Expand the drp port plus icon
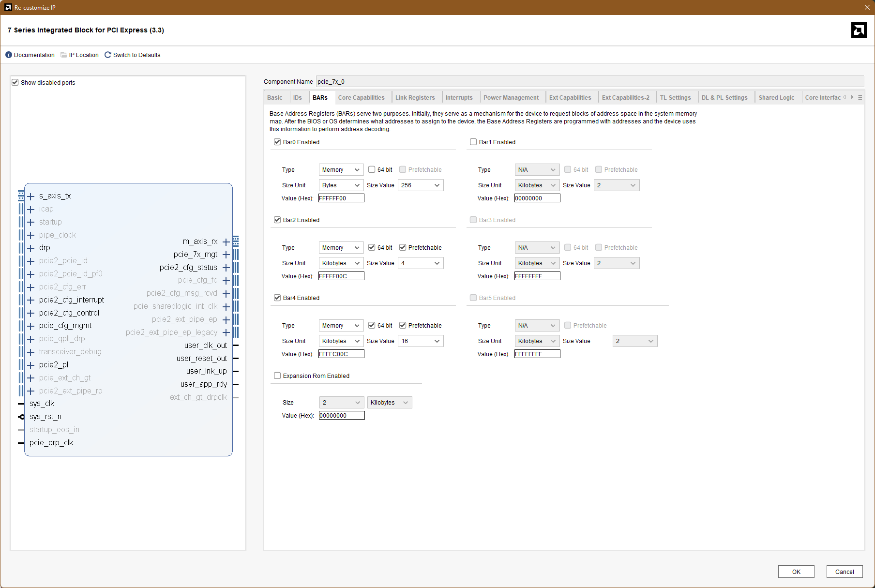875x588 pixels. 31,248
